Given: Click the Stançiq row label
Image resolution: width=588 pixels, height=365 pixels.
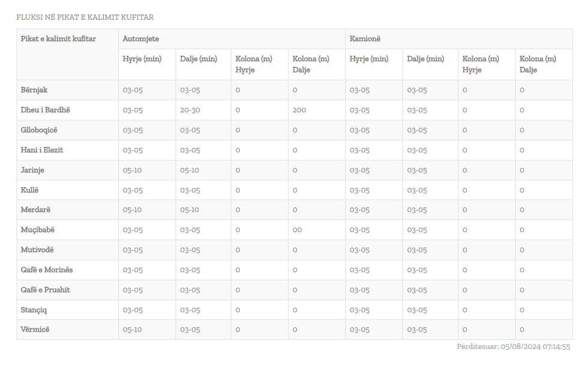Looking at the screenshot, I should [34, 310].
